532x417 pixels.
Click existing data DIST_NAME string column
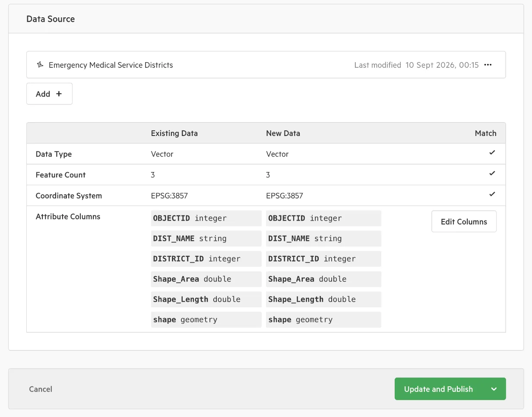click(206, 239)
